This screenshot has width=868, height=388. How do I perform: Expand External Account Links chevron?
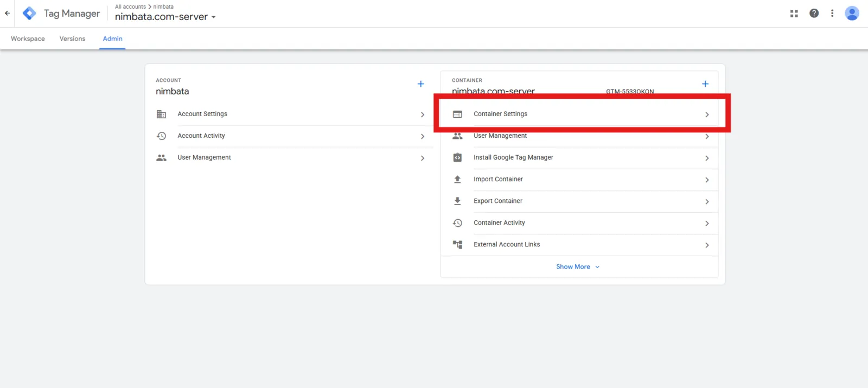click(x=707, y=245)
